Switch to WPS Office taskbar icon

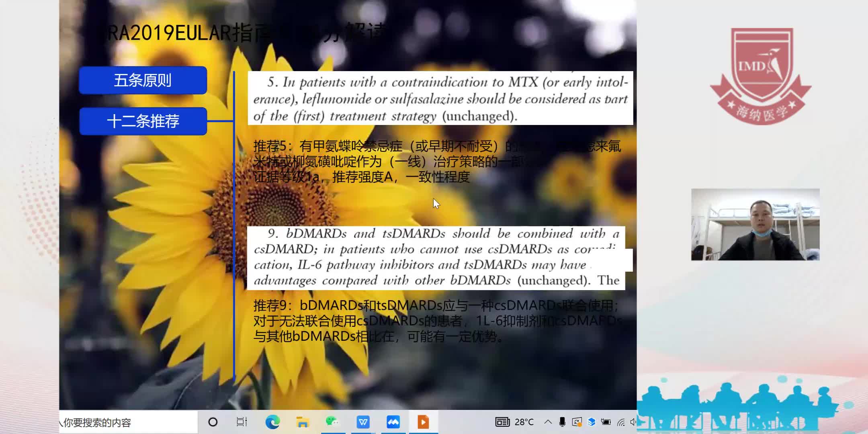363,422
